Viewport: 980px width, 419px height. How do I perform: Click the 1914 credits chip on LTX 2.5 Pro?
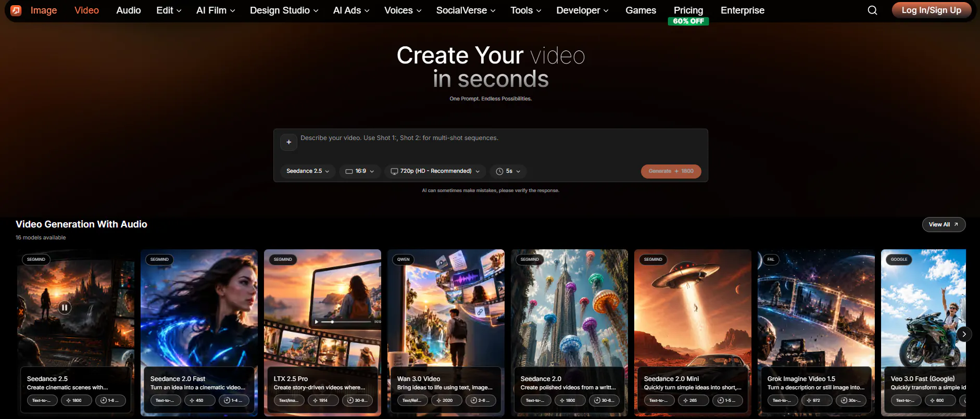coord(323,400)
